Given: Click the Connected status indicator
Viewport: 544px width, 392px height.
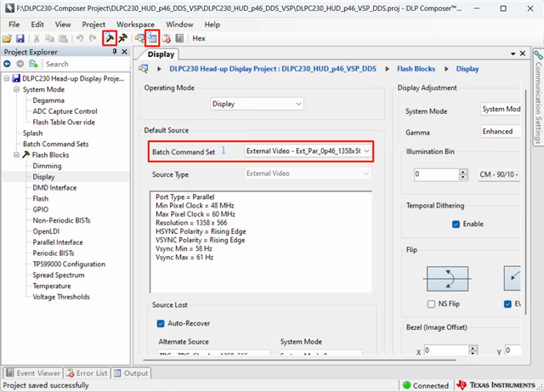Looking at the screenshot, I should click(x=426, y=385).
